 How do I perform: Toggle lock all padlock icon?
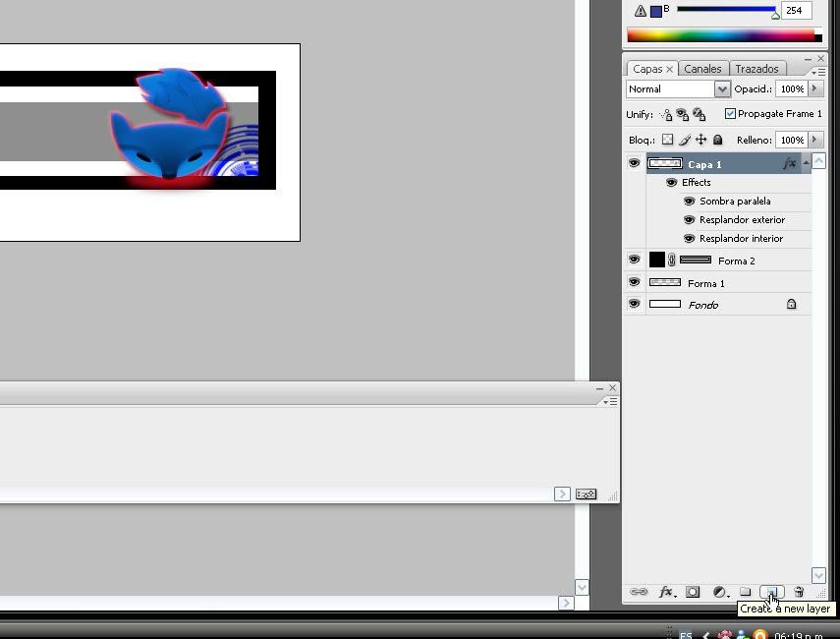coord(718,140)
